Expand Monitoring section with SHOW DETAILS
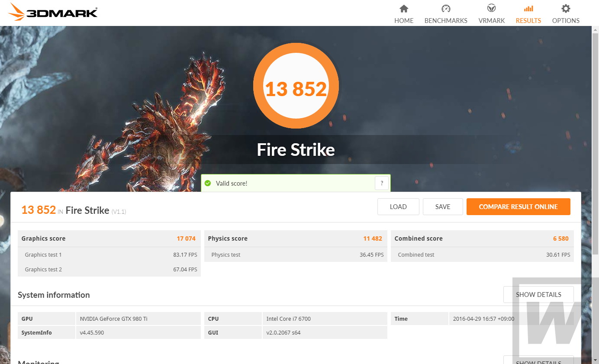599x364 pixels. click(x=538, y=360)
